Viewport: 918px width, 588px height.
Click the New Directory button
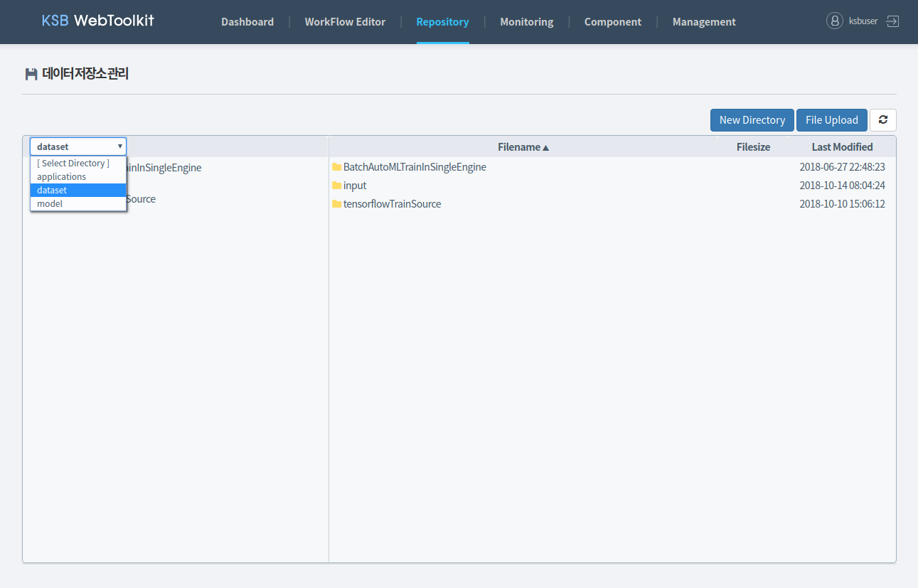click(x=752, y=120)
